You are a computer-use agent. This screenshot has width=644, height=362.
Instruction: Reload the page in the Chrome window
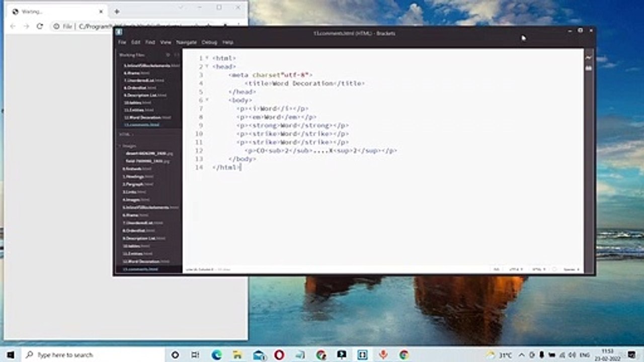tap(40, 26)
